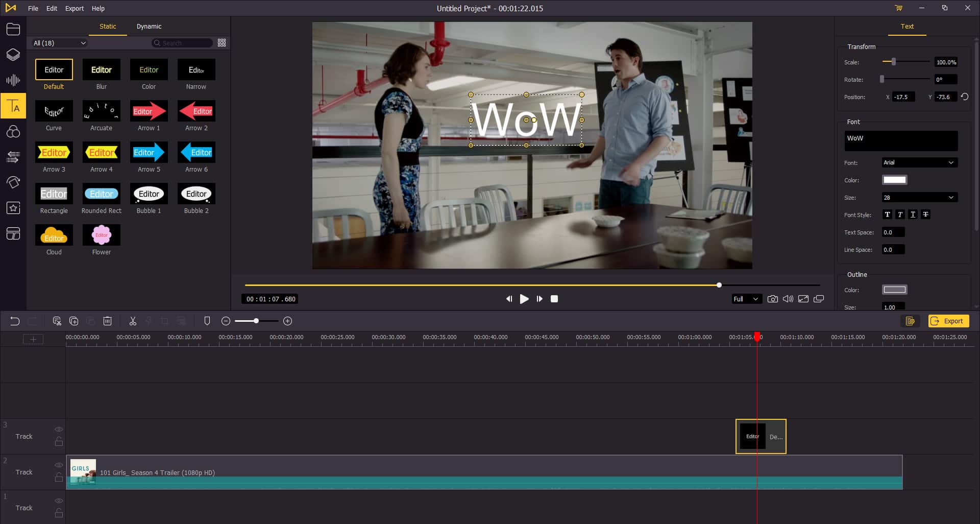Click the volume speaker icon in preview

coord(788,299)
